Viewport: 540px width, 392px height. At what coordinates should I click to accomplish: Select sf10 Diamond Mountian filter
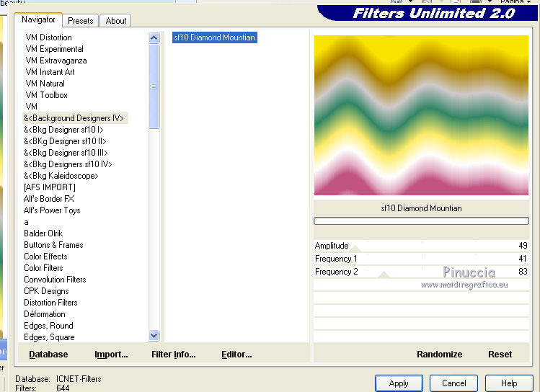click(x=215, y=37)
